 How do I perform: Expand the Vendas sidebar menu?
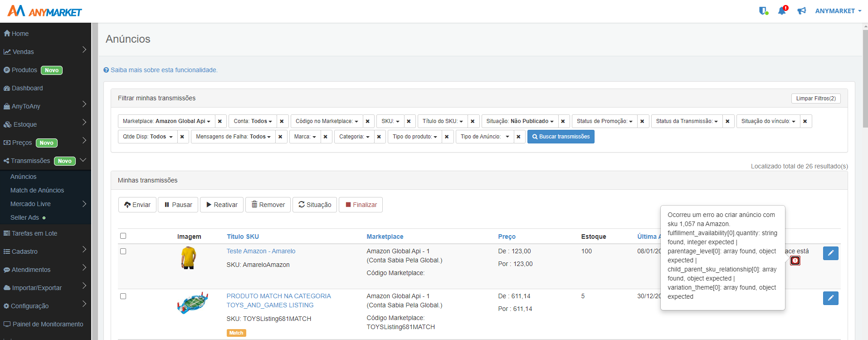45,52
